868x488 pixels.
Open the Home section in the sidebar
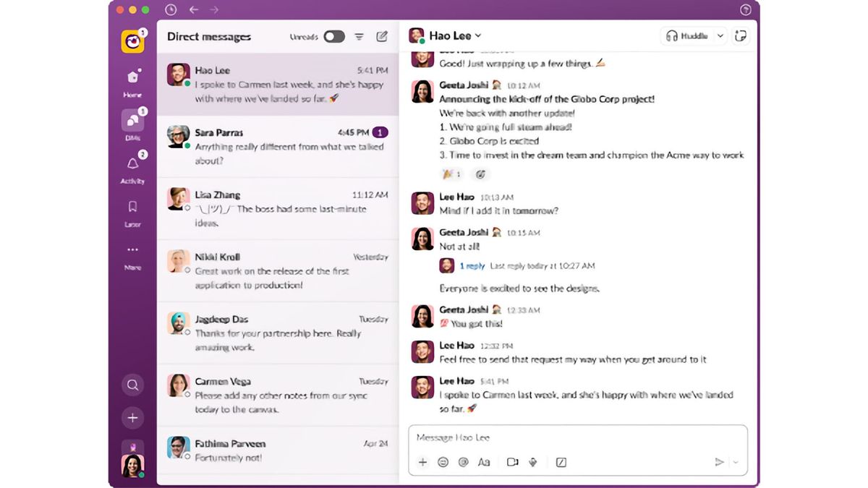click(x=132, y=75)
